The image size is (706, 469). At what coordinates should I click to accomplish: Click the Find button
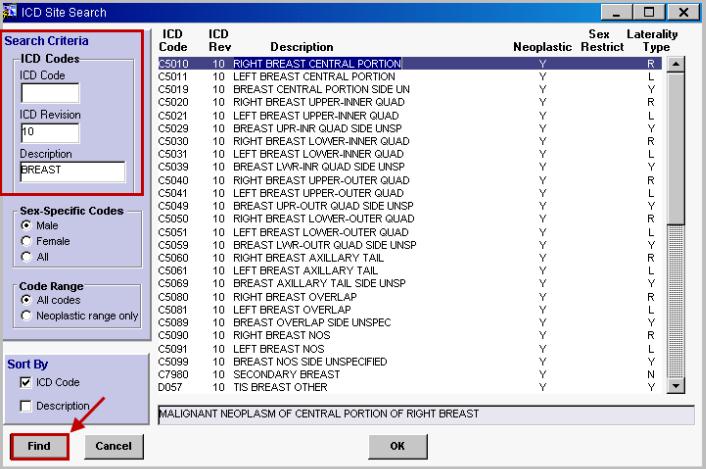[39, 446]
